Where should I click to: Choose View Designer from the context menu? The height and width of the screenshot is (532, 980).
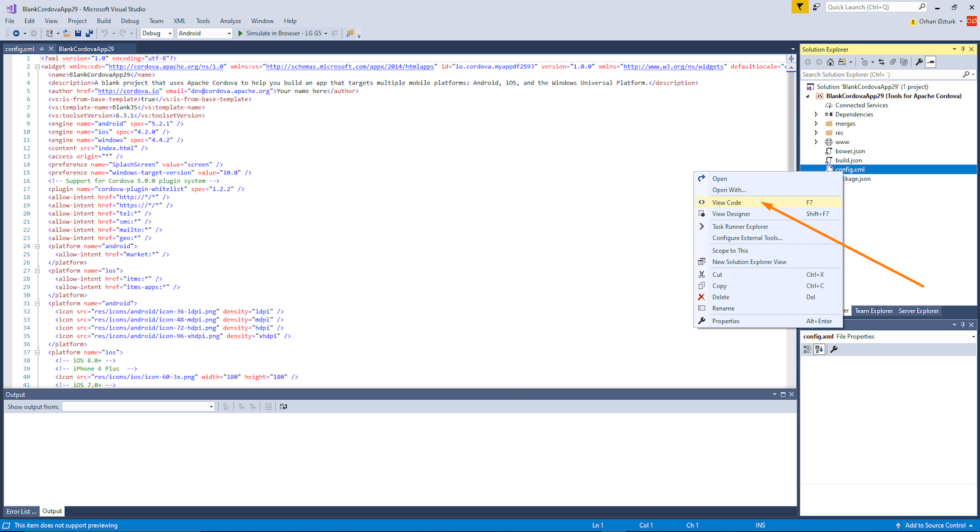pos(768,214)
